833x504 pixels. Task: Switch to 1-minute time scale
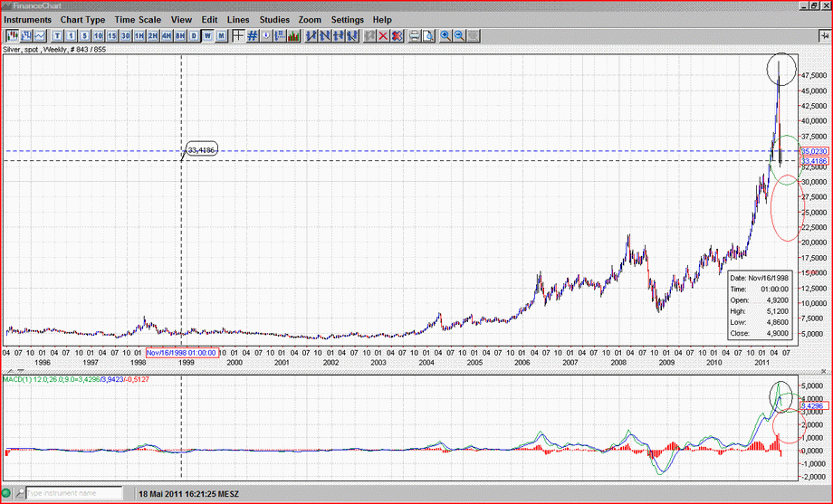pos(72,35)
